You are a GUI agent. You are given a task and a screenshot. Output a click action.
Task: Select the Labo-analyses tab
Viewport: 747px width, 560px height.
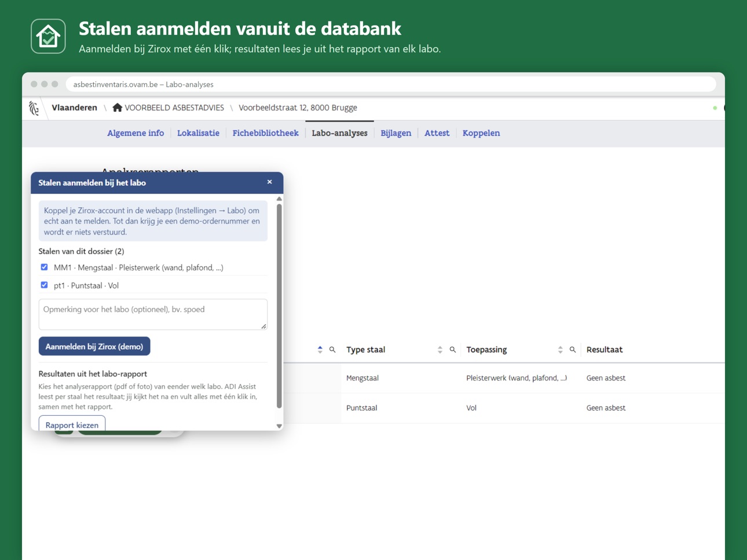click(x=339, y=133)
